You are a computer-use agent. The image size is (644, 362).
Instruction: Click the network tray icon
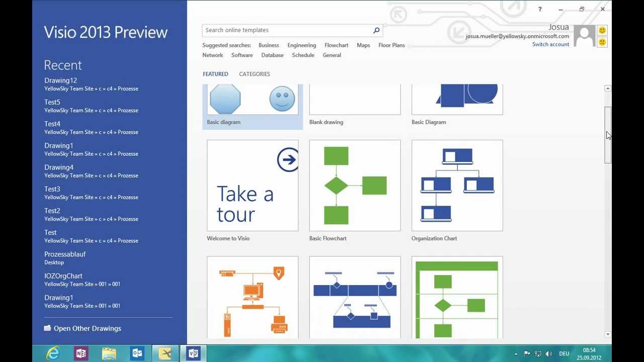(538, 354)
